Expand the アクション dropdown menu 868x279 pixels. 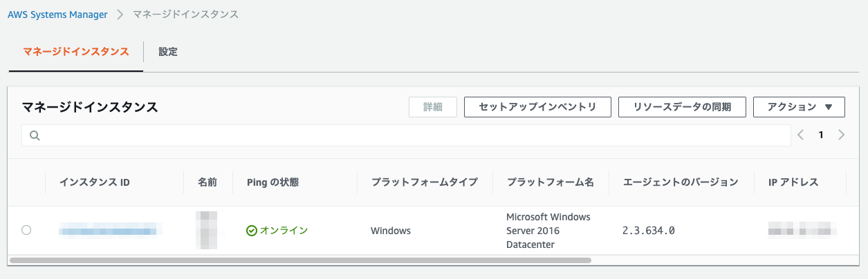coord(799,107)
